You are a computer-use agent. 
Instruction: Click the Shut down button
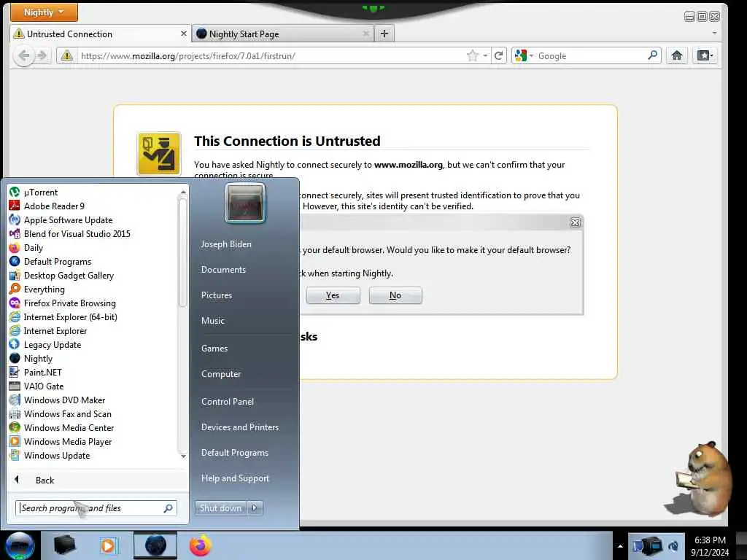click(x=220, y=508)
